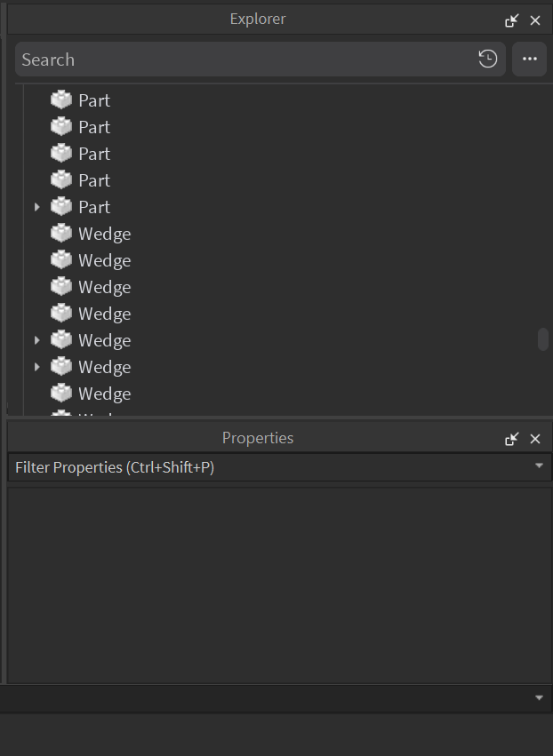Click the brick icon of the last fully visible Wedge
The image size is (553, 756).
(x=61, y=394)
